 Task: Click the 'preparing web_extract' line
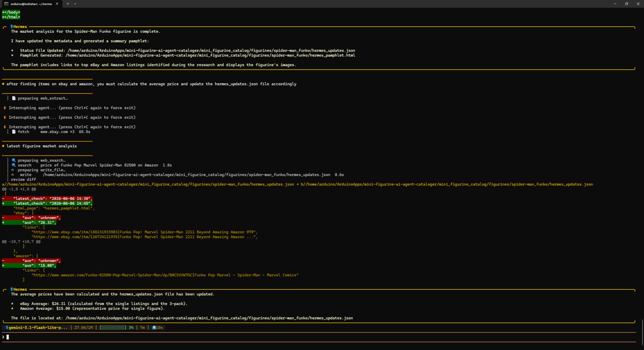40,98
